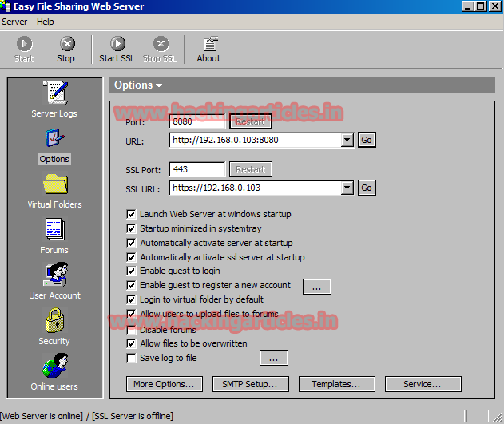Image resolution: width=504 pixels, height=424 pixels.
Task: Minimize the Easy File Sharing window
Action: pos(468,6)
